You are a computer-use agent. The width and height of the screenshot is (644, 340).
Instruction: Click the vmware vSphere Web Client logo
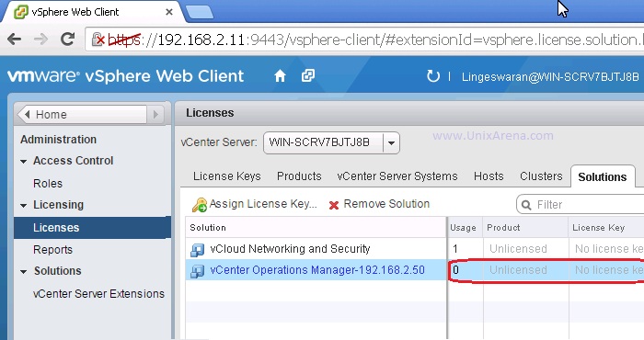pyautogui.click(x=126, y=76)
